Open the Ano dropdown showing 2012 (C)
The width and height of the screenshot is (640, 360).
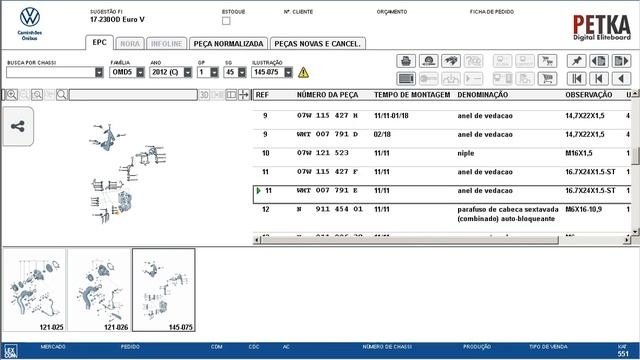[187, 72]
